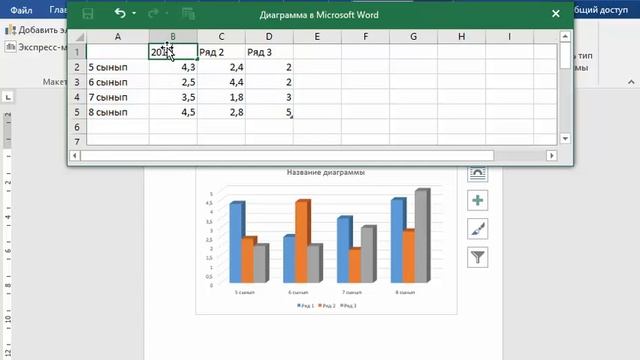Collapse the Word ribbon with chevron
This screenshot has height=360, width=640.
[x=631, y=82]
